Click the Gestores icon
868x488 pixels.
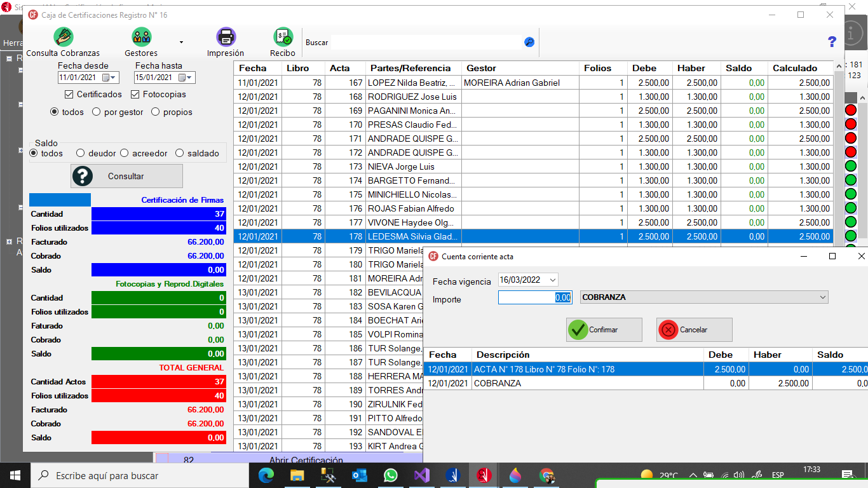coord(141,37)
